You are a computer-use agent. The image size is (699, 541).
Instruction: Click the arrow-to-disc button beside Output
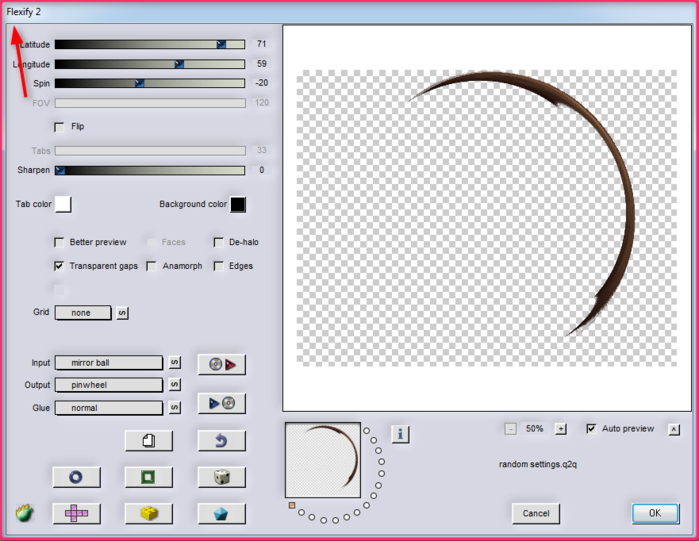(222, 403)
